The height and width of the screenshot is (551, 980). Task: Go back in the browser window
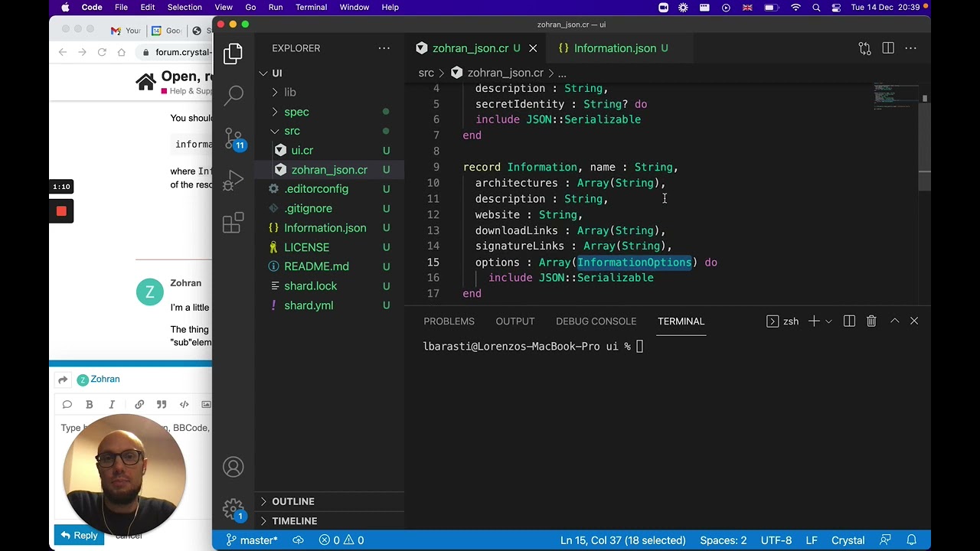pos(63,52)
